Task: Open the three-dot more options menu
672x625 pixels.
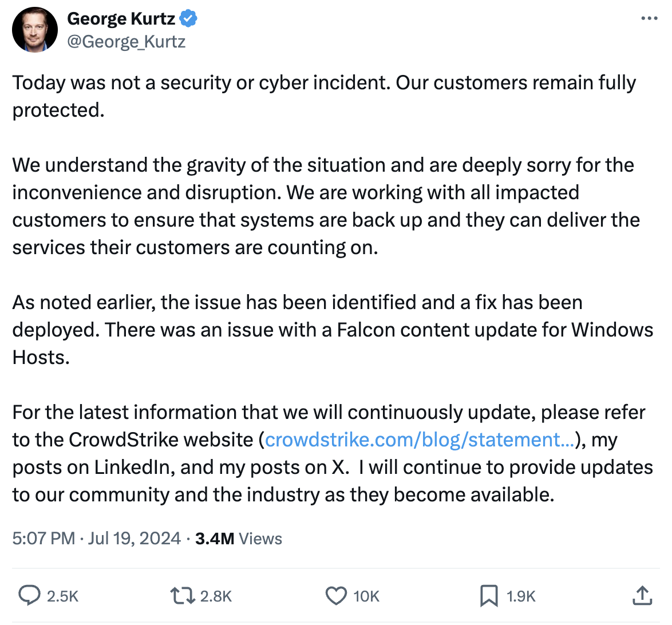Action: pos(649,19)
